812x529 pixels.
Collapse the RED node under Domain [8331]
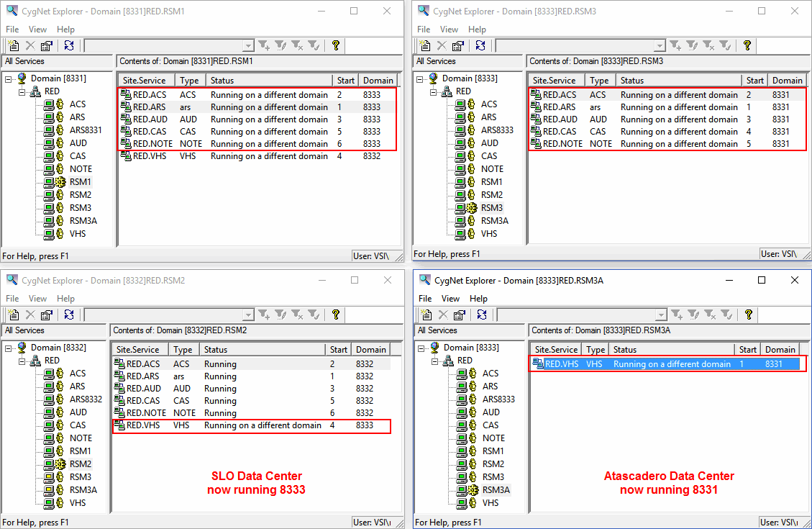click(22, 92)
